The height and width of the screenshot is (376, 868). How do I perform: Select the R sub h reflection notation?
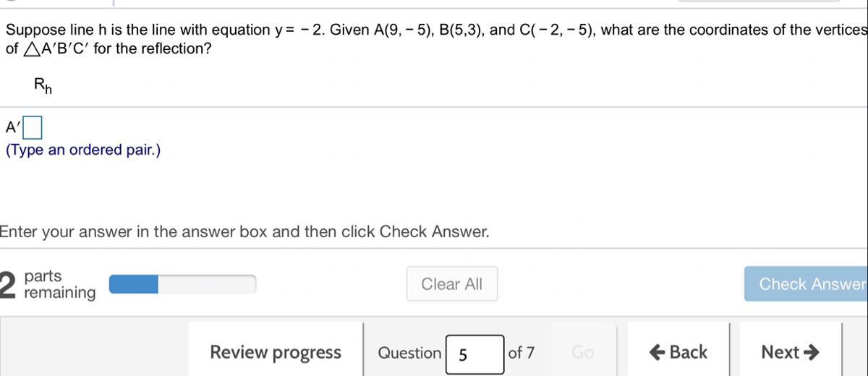[43, 85]
